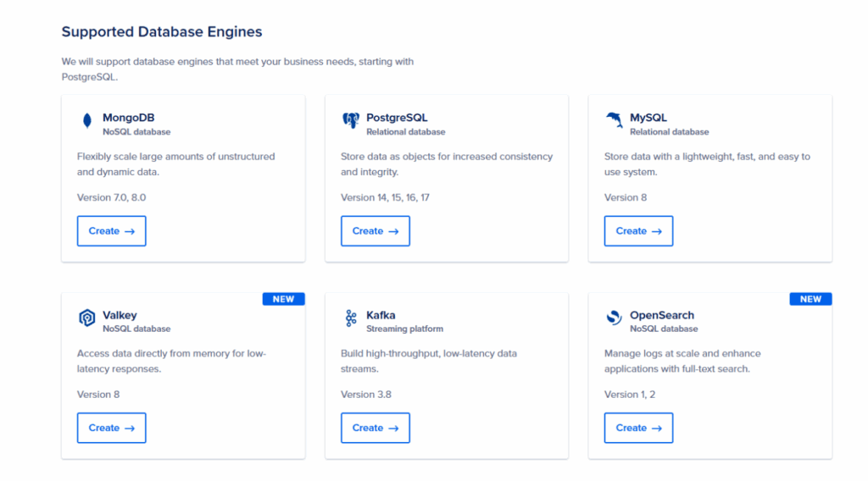Screen dimensions: 868x481
Task: Create a MongoDB database
Action: 111,231
